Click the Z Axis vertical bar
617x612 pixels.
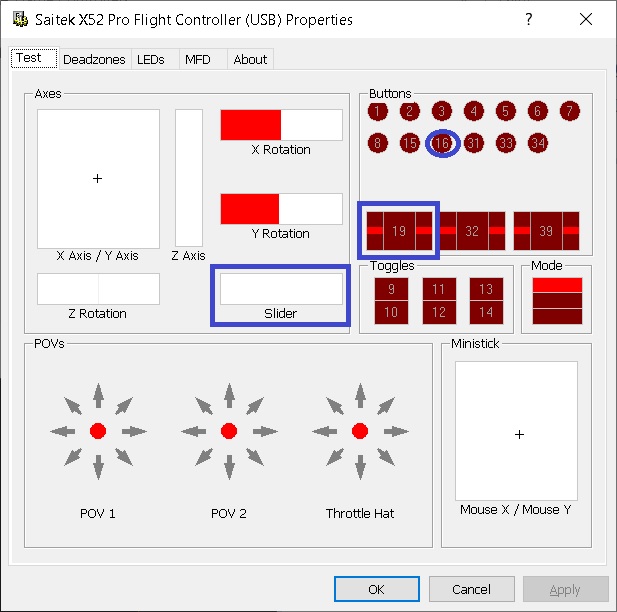point(189,178)
